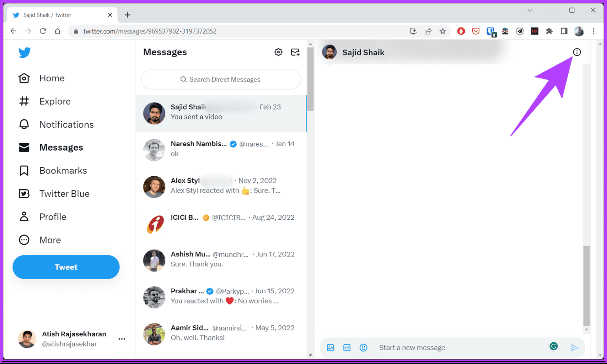The height and width of the screenshot is (364, 607).
Task: Send the message with the arrow icon
Action: tap(575, 348)
